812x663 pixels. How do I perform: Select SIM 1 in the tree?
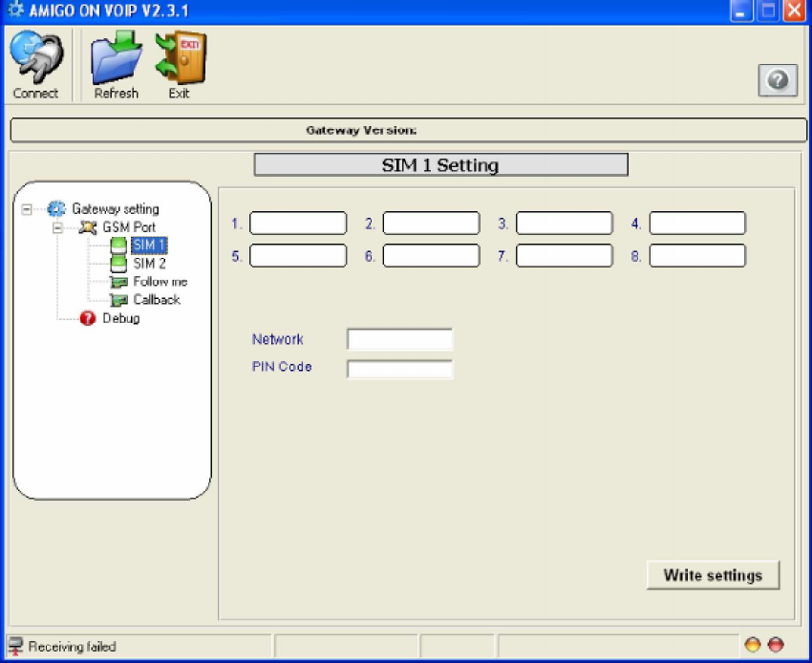149,245
